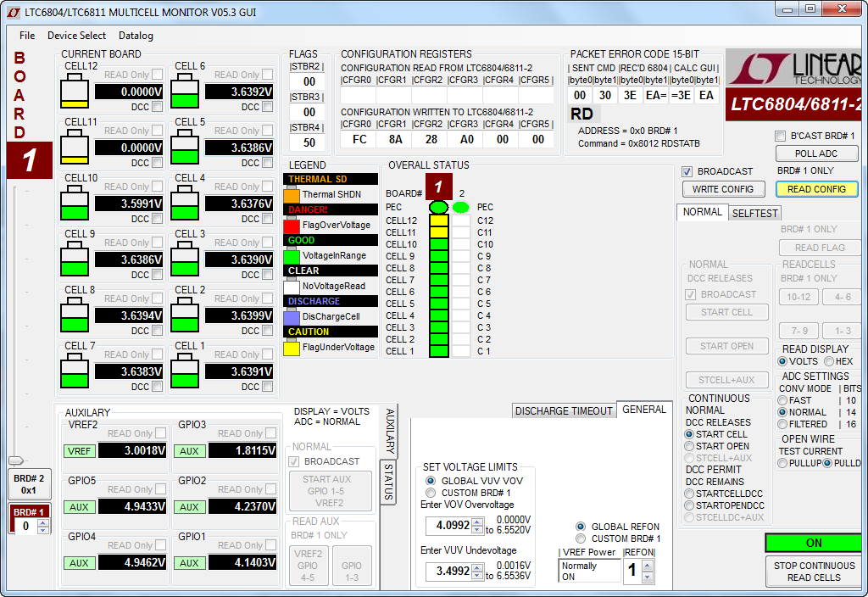Click the VOV overvoltage value field
This screenshot has height=597, width=868.
(448, 526)
